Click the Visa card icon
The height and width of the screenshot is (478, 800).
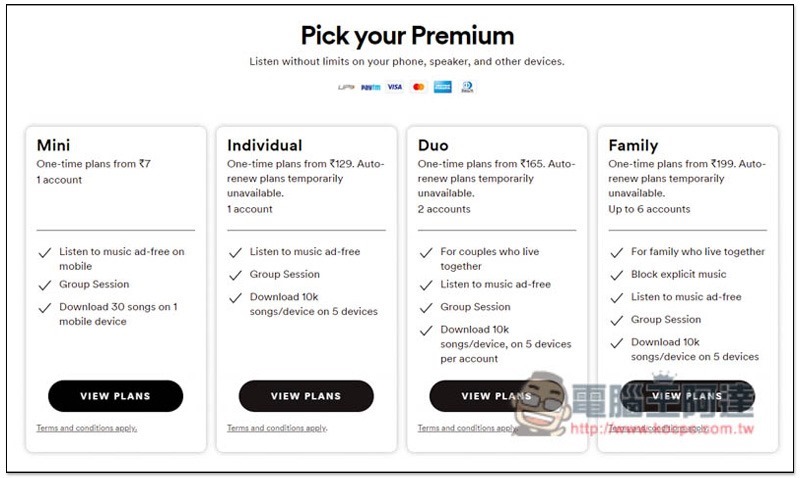pos(394,87)
